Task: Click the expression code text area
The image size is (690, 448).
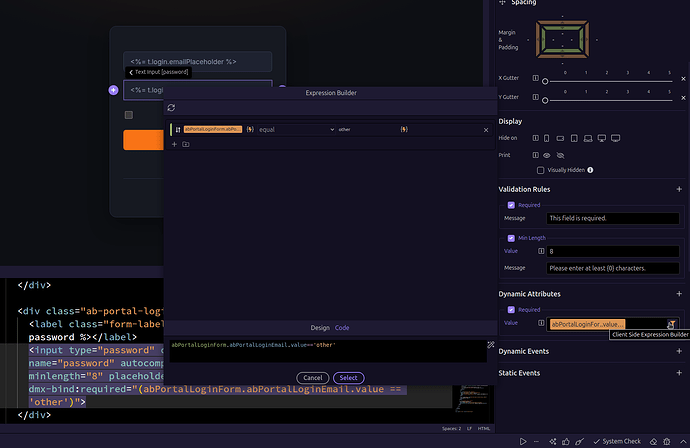Action: pos(328,351)
